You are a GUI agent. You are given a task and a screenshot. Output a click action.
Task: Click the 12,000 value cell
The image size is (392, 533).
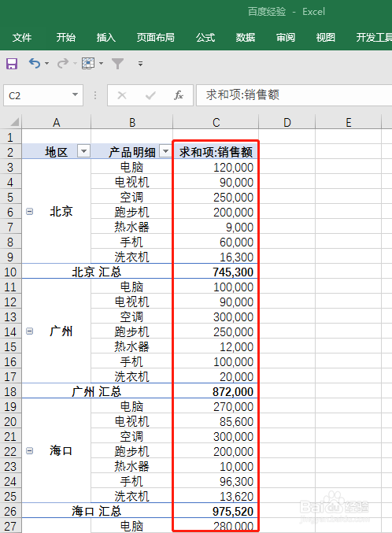[216, 346]
